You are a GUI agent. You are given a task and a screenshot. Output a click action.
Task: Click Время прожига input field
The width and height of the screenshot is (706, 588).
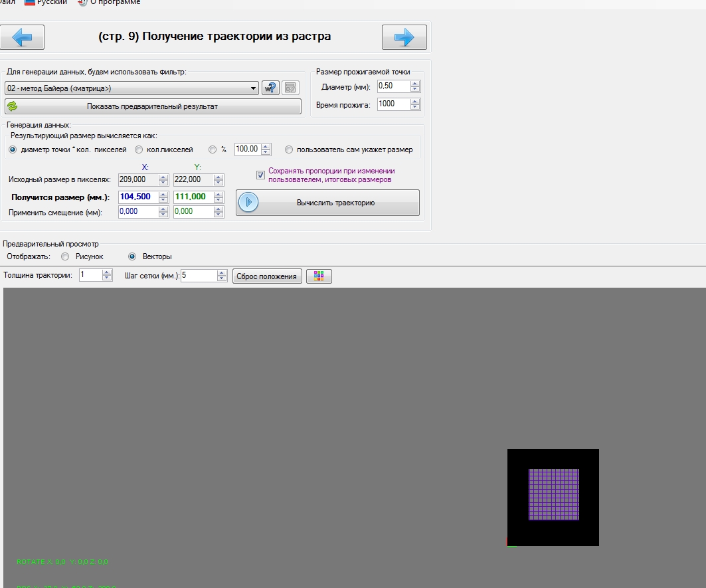tap(394, 104)
